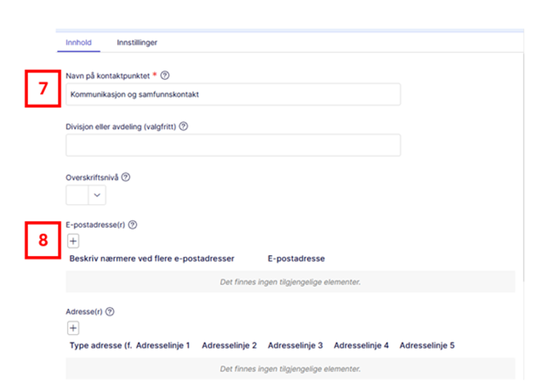Click help icon next to Divisjon eller avdeling
This screenshot has width=542, height=392.
click(183, 126)
